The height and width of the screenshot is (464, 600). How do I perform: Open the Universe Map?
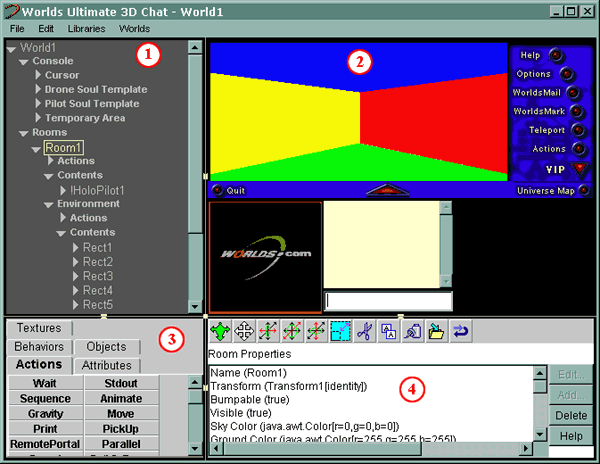pos(553,190)
